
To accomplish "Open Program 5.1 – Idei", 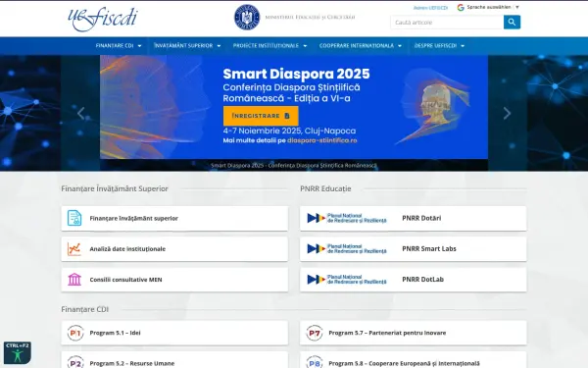I will click(174, 333).
